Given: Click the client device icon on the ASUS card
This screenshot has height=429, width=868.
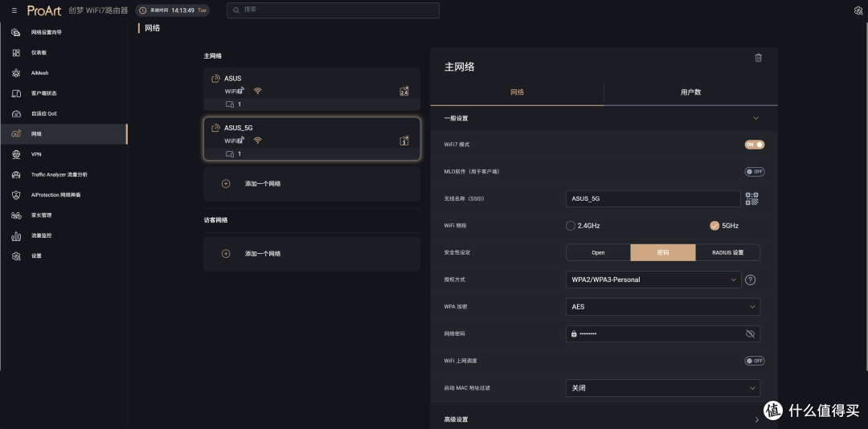Looking at the screenshot, I should [230, 104].
